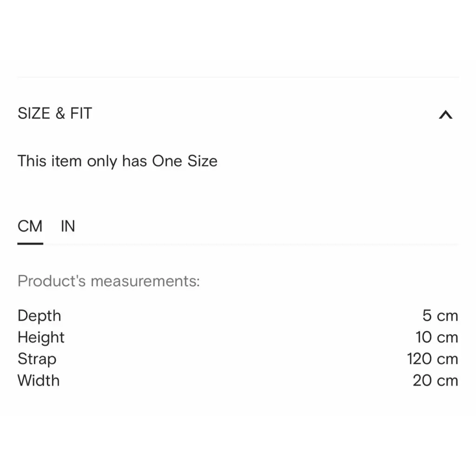
Task: Select the Product's measurements label
Action: pyautogui.click(x=108, y=281)
